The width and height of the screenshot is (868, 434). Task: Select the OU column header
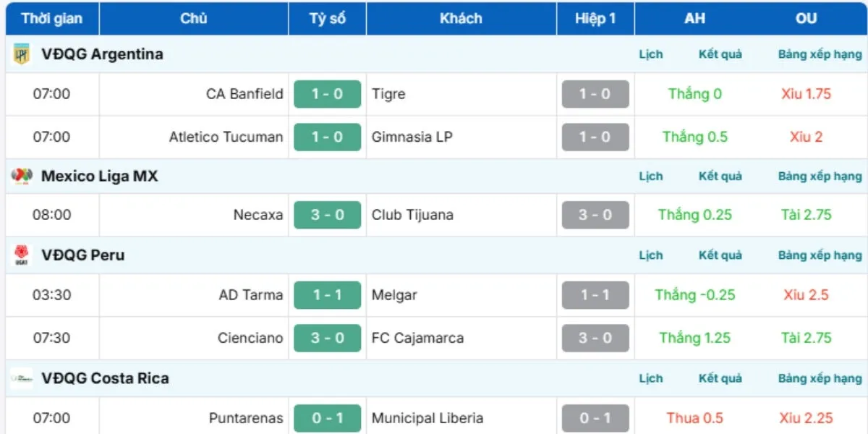coord(806,19)
